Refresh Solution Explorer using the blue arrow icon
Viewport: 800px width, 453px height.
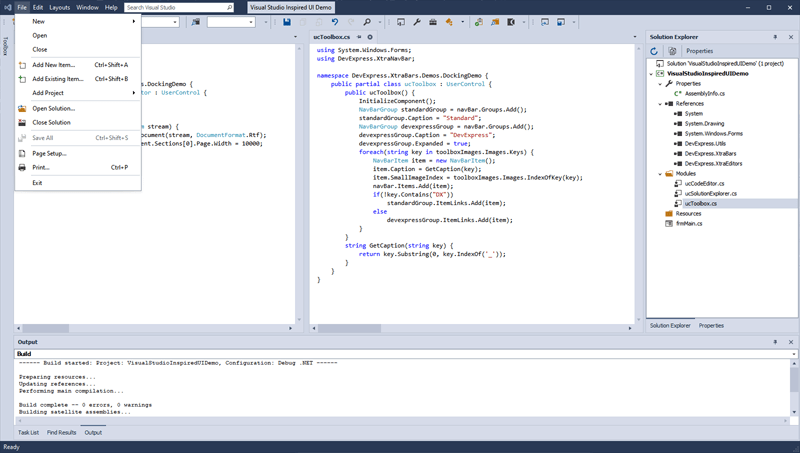click(654, 51)
